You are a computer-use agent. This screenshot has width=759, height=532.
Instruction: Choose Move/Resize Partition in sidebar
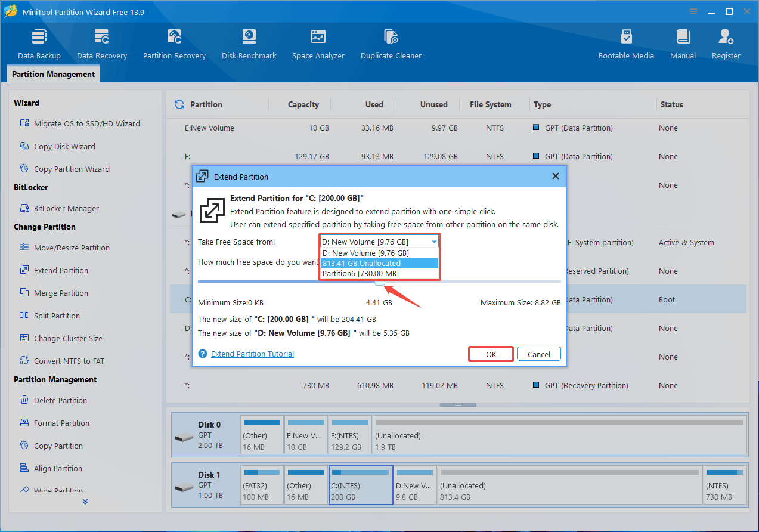click(x=64, y=248)
